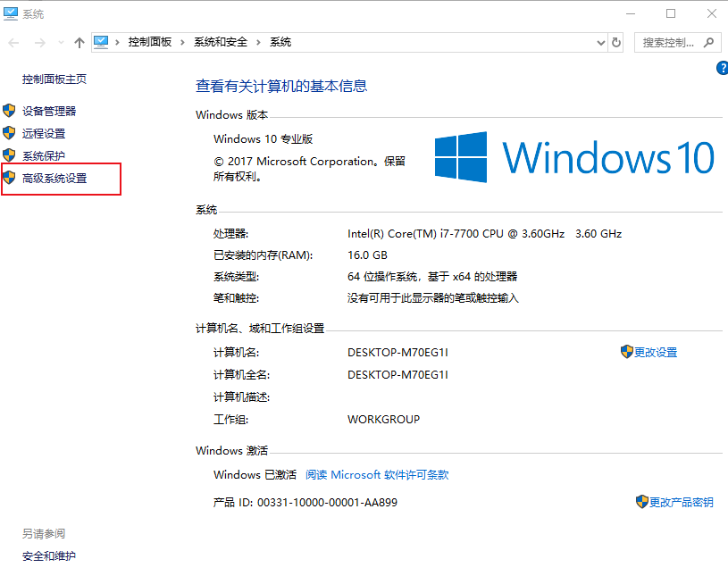This screenshot has height=576, width=728.
Task: Go up one level with up arrow
Action: click(x=79, y=43)
